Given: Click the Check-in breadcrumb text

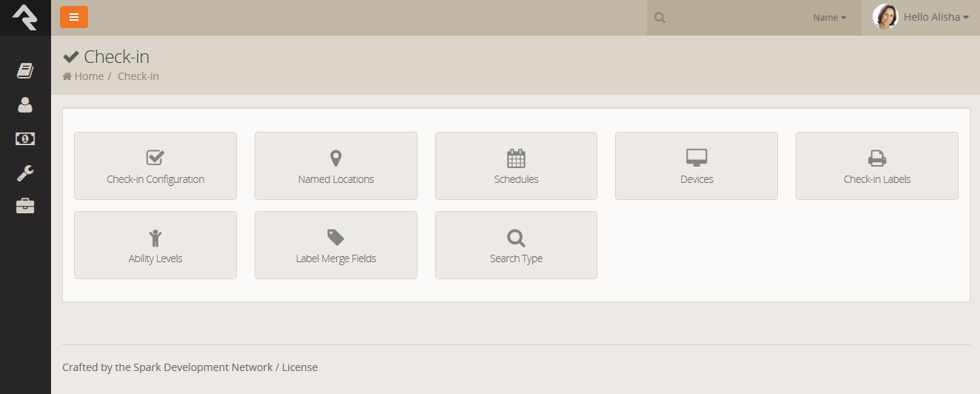Looking at the screenshot, I should (138, 76).
